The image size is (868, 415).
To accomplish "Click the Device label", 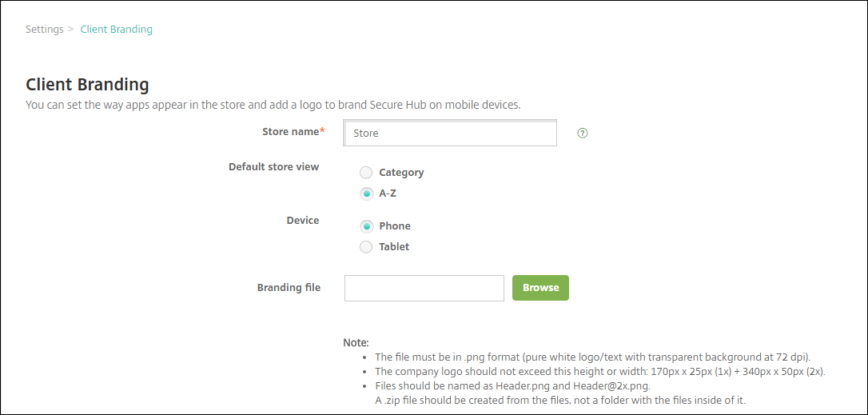I will [302, 221].
